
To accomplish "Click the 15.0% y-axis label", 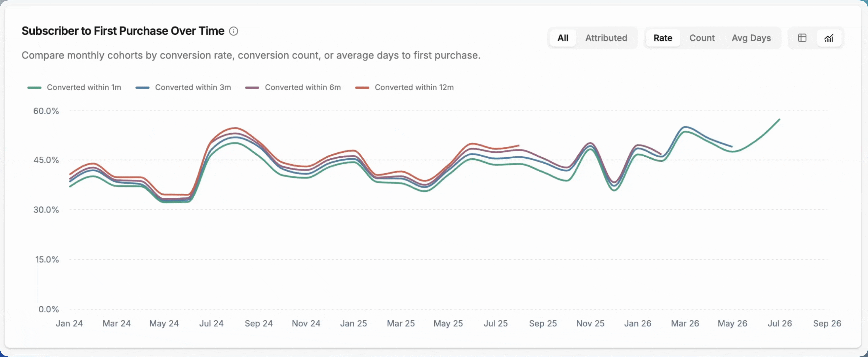I will [x=47, y=259].
